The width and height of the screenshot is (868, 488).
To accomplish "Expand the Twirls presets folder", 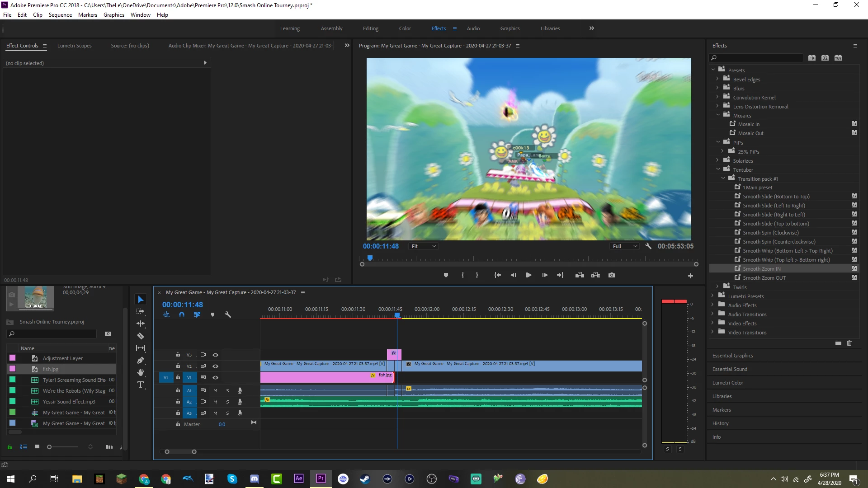I will click(x=717, y=287).
